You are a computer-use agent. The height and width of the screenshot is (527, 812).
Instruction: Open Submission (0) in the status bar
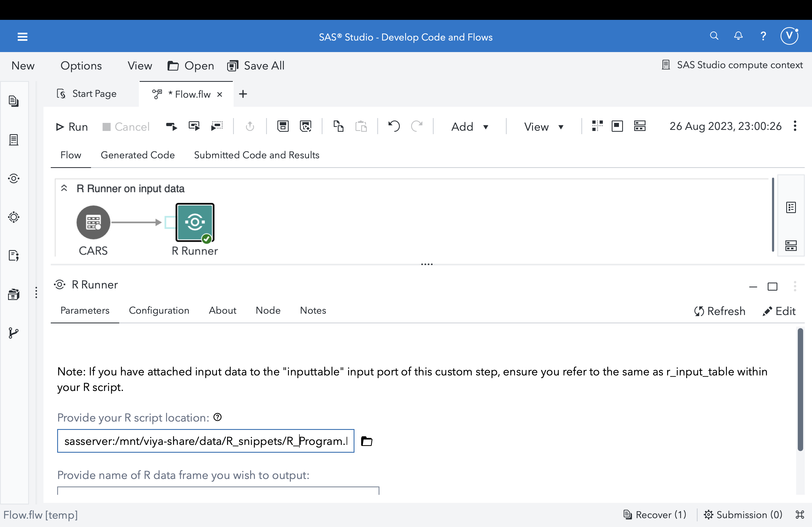point(743,514)
